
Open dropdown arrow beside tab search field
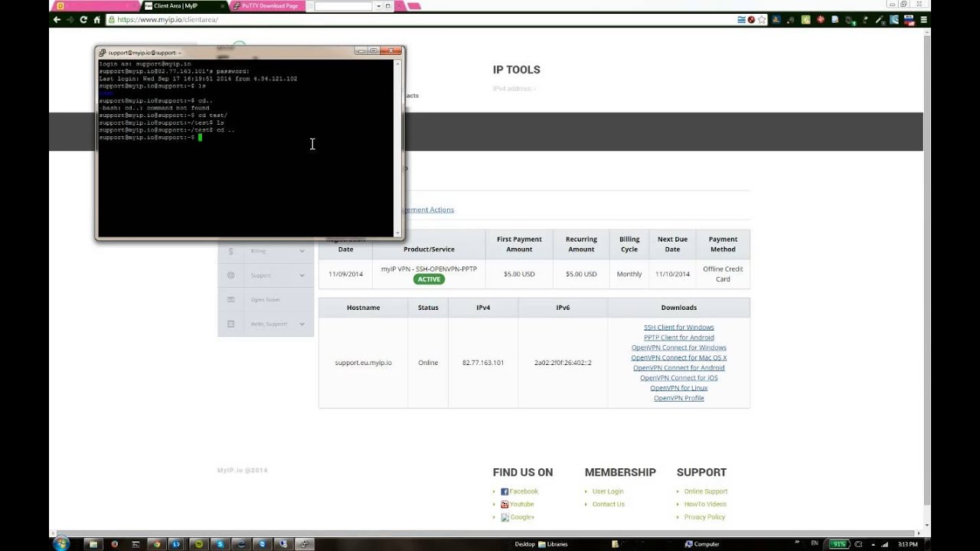[x=378, y=6]
